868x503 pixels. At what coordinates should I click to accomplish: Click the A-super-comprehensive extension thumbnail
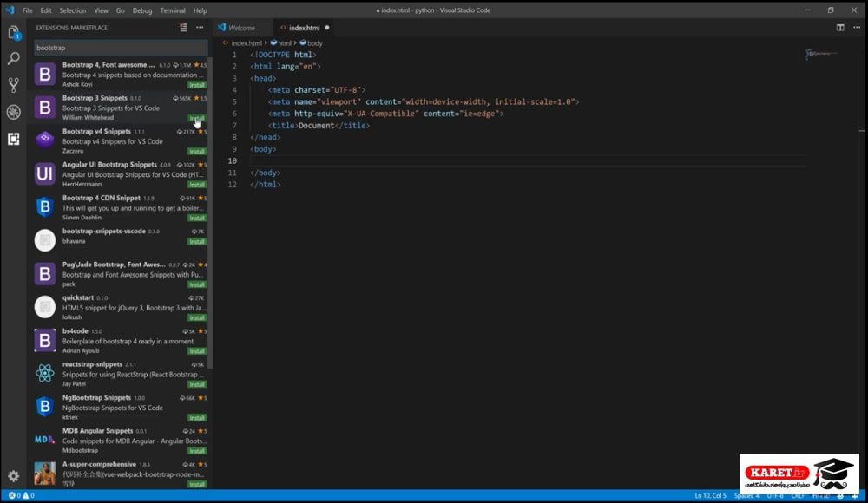pyautogui.click(x=45, y=474)
